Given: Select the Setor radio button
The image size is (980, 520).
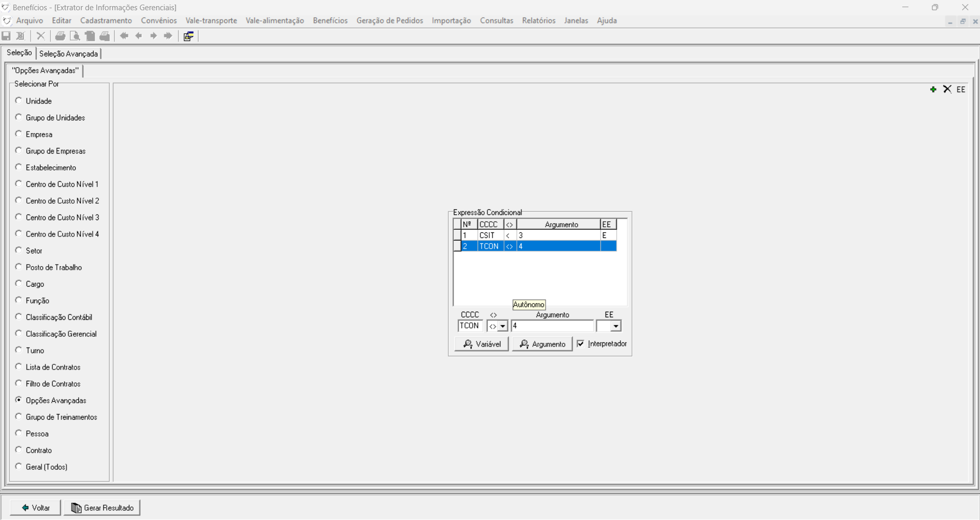Looking at the screenshot, I should 19,250.
